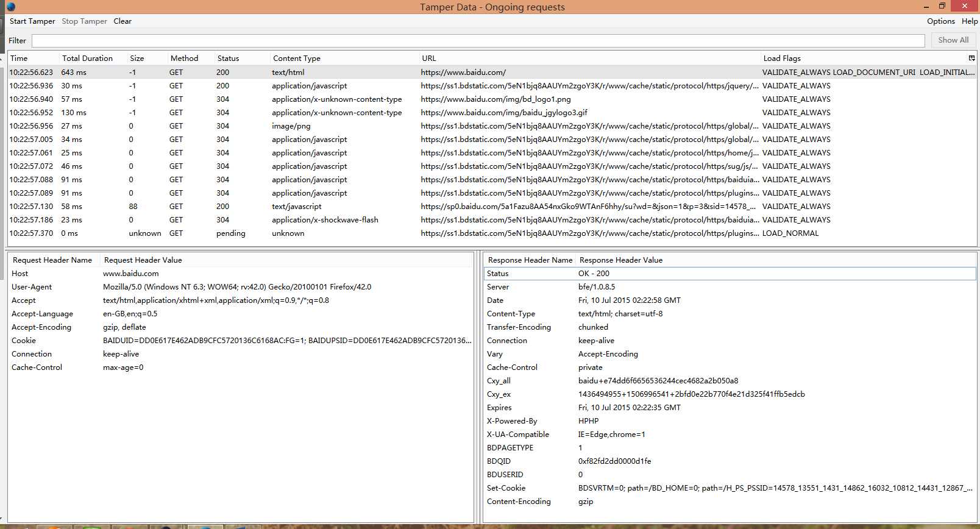Select the Host request header row
980x529 pixels.
(x=241, y=274)
